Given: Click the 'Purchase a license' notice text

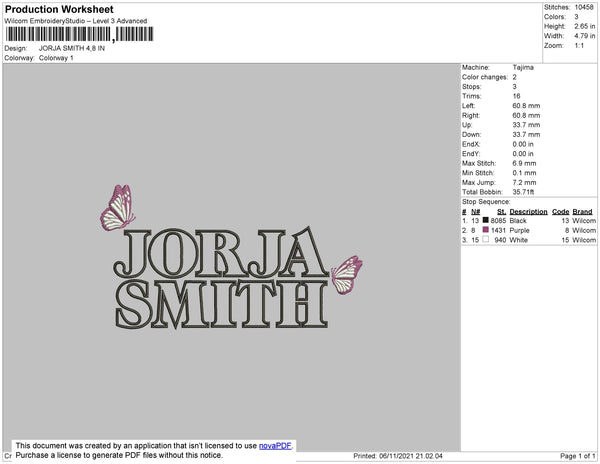Looking at the screenshot, I should pyautogui.click(x=119, y=455).
